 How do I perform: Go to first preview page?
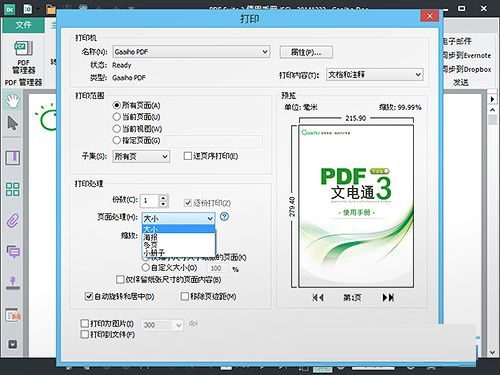(x=318, y=297)
